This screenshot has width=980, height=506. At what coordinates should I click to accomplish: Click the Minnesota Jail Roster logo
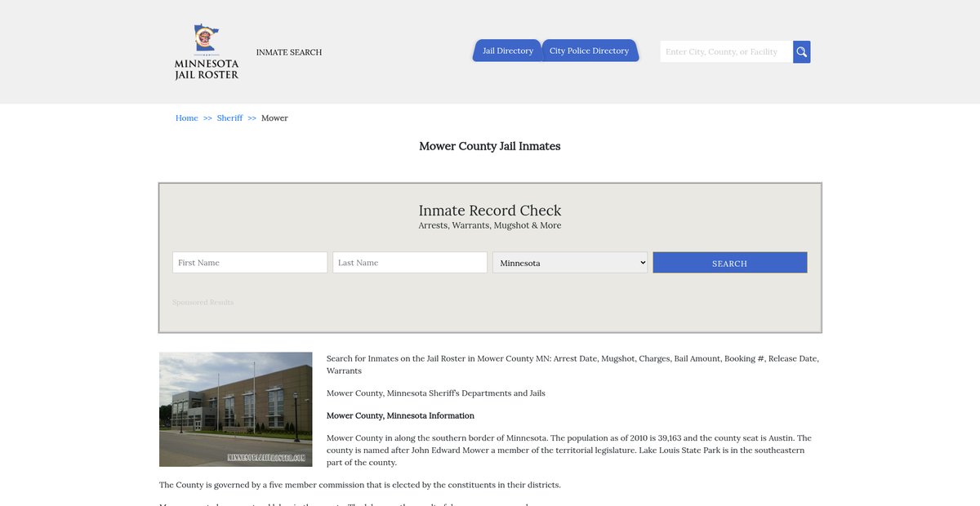(207, 52)
